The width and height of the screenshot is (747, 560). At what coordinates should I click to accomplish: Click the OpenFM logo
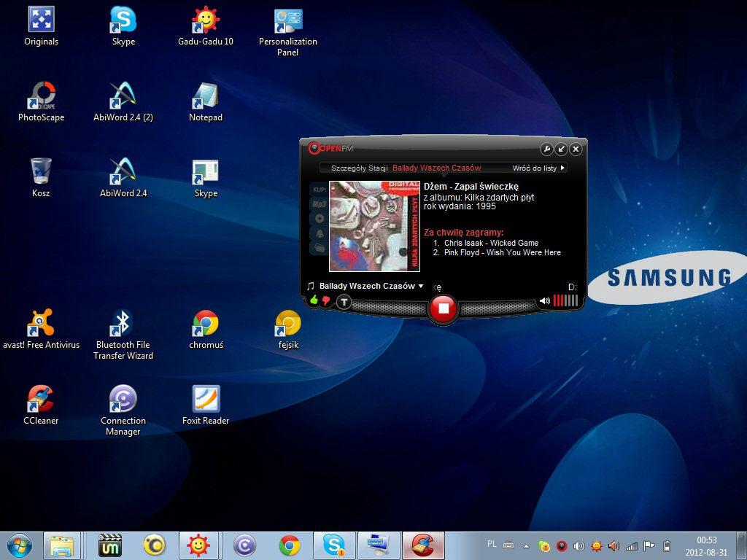click(x=330, y=148)
